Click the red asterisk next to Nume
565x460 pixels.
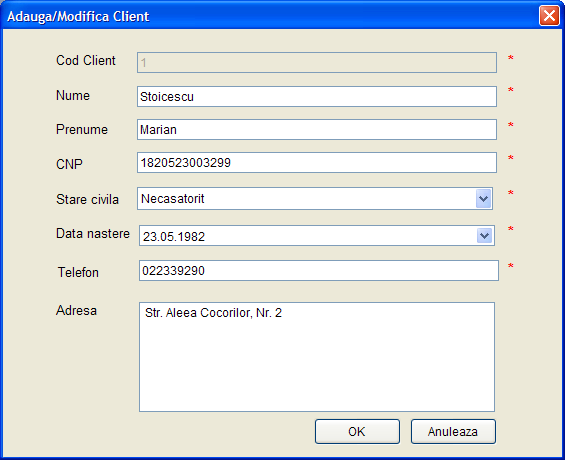(x=511, y=90)
